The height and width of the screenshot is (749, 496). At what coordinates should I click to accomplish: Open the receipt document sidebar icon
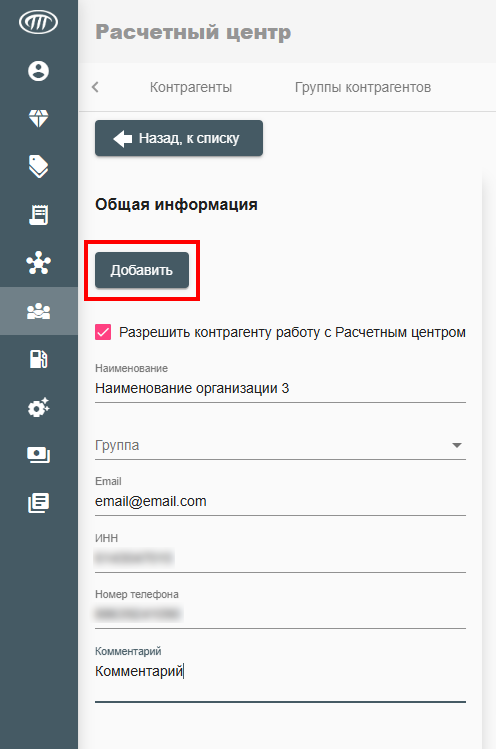(x=38, y=215)
